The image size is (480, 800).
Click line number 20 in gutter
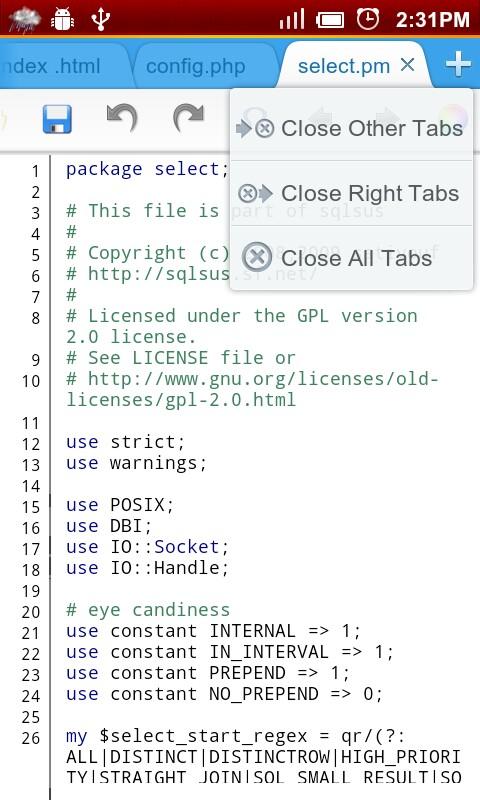click(31, 612)
